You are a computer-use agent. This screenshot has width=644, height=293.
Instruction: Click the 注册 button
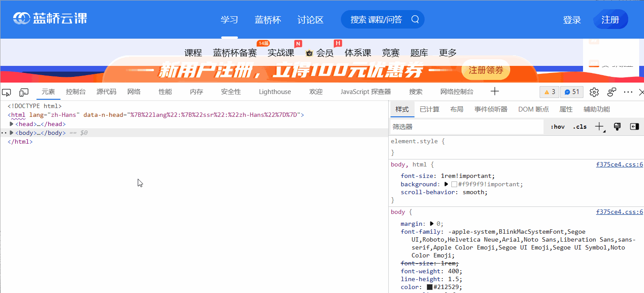(610, 20)
